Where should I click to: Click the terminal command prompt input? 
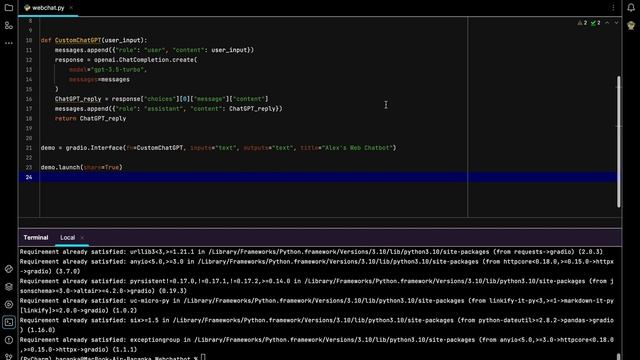[x=204, y=358]
